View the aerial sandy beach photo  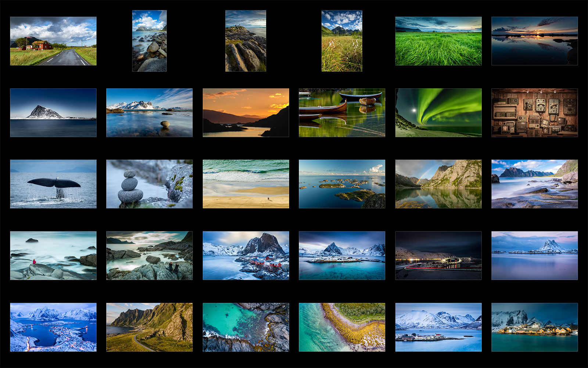click(x=245, y=184)
